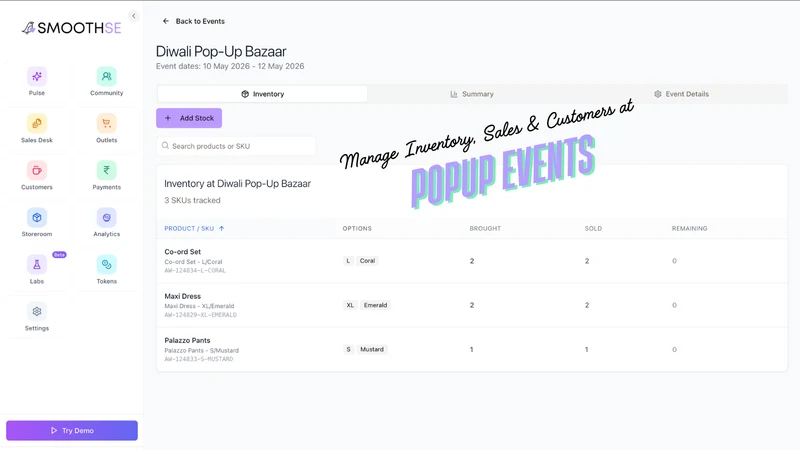
Task: Click the 3 SKUs tracked text
Action: [192, 201]
